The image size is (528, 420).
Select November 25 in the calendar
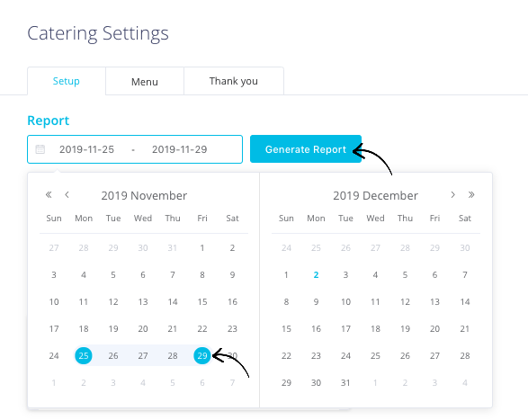[x=84, y=355]
